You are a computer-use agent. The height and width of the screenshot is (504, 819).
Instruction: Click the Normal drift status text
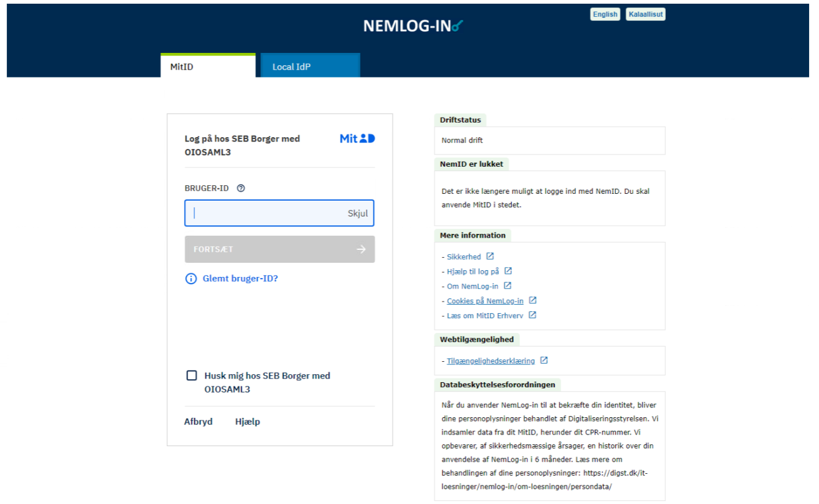click(462, 140)
